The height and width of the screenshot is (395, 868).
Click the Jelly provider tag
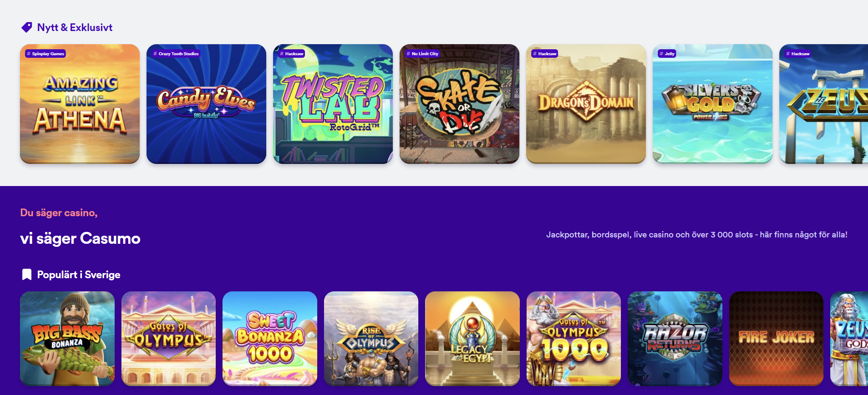point(667,54)
